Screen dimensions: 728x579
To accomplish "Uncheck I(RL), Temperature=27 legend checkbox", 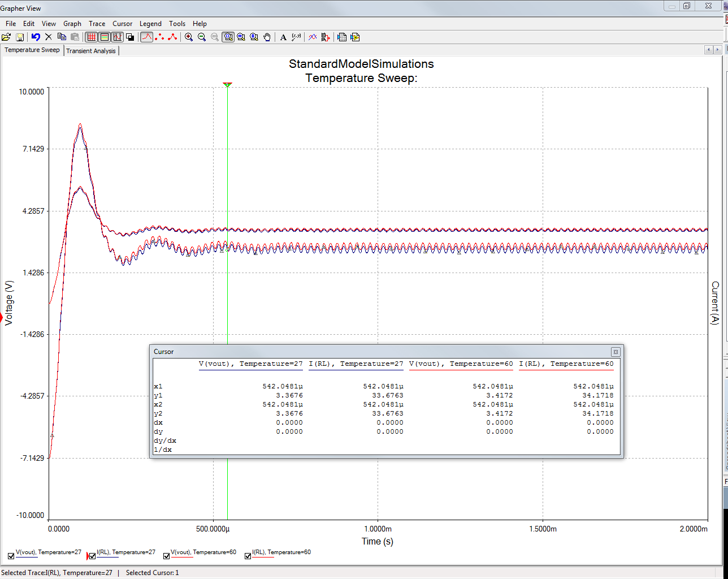I will (93, 556).
